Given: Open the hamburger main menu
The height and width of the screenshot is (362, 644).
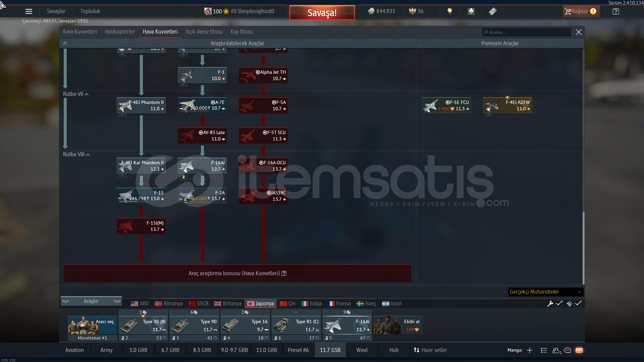Looking at the screenshot, I should pos(29,11).
